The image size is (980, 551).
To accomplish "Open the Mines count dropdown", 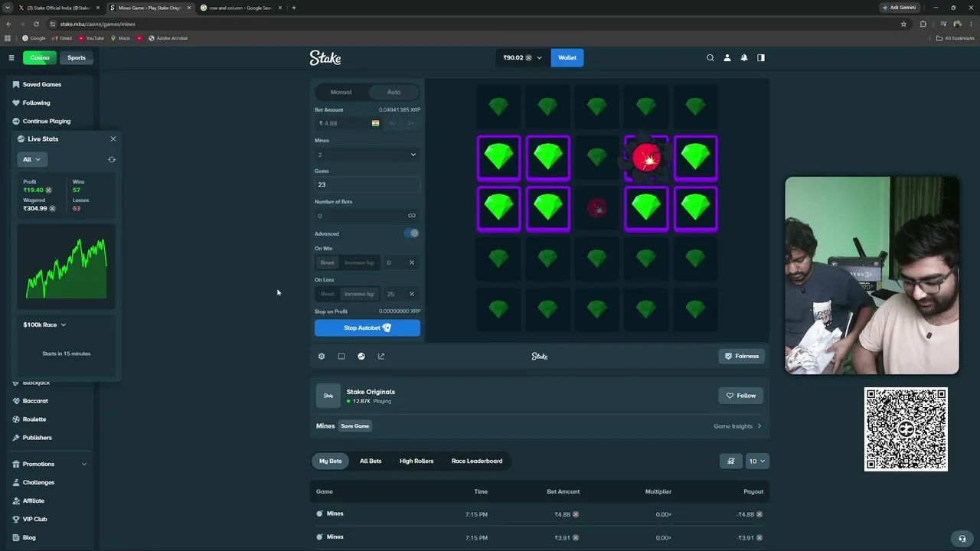I will (x=367, y=155).
